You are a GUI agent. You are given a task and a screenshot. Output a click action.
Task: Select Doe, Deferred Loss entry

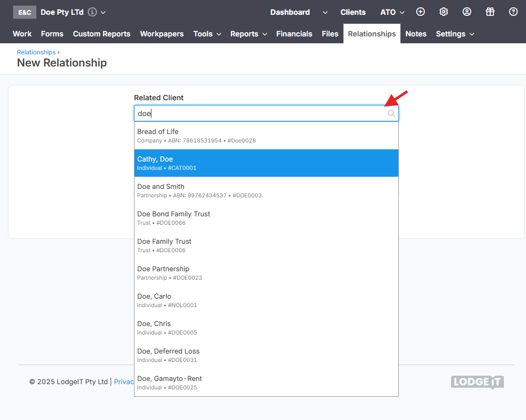(x=266, y=355)
